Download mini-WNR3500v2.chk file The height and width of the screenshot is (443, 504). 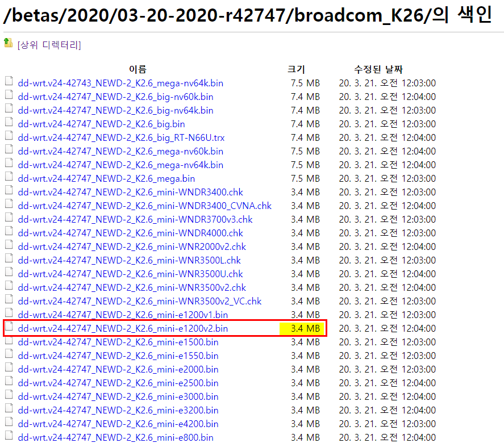click(x=132, y=287)
